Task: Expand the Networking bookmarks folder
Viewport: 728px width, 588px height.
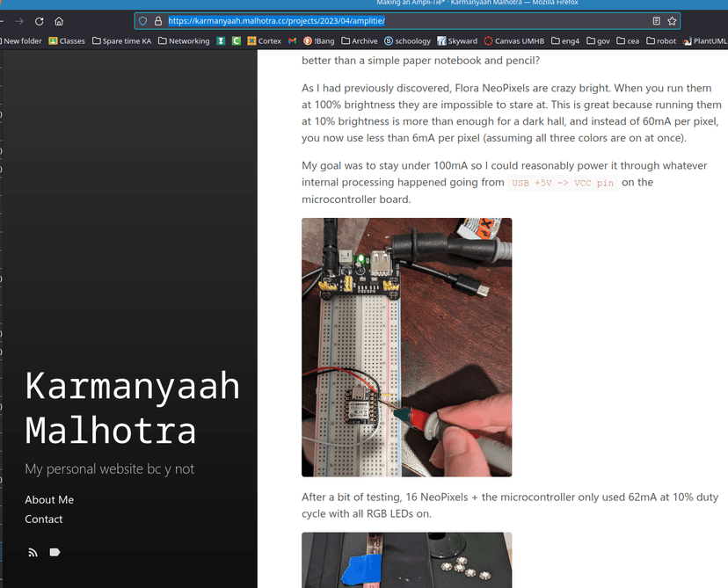Action: [x=184, y=40]
